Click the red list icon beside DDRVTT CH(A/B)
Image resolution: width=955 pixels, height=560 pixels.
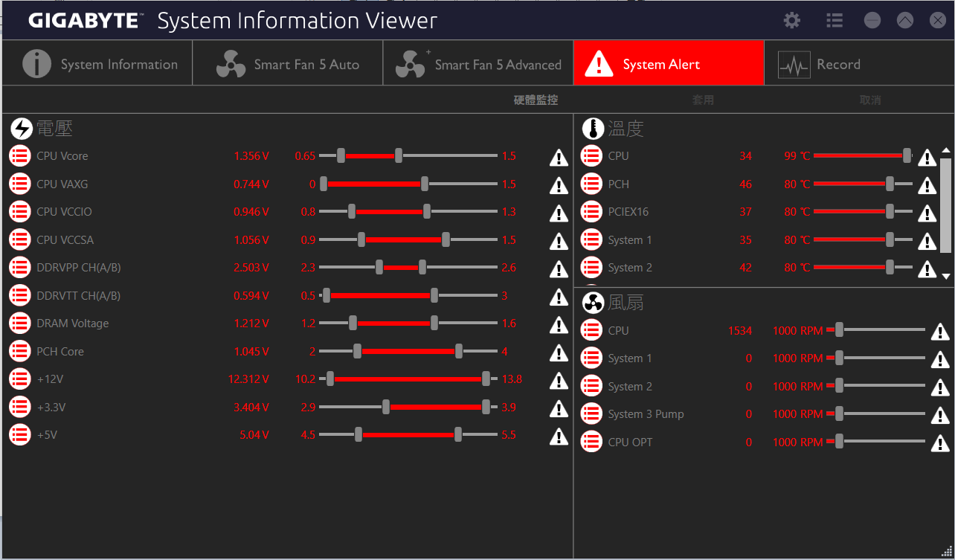[x=20, y=295]
